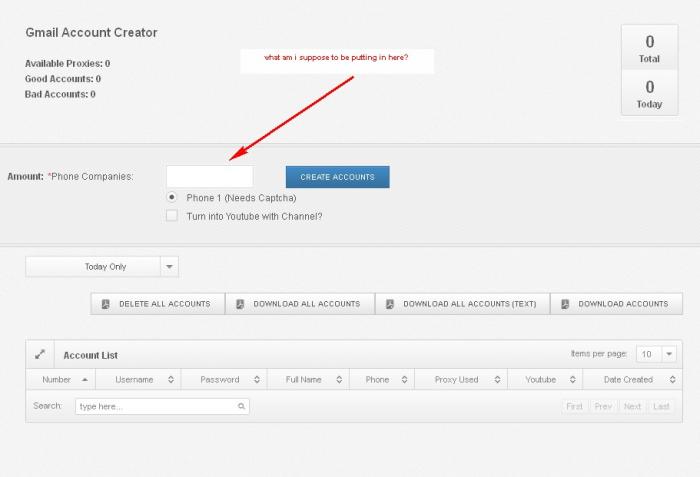700x477 pixels.
Task: Sort the Proxy Used column
Action: 497,380
